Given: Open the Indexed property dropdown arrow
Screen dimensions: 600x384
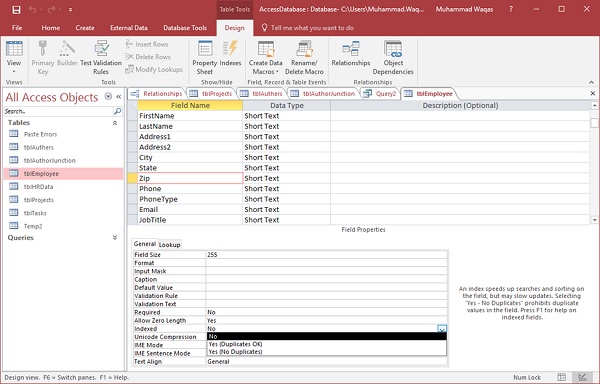Looking at the screenshot, I should click(442, 329).
